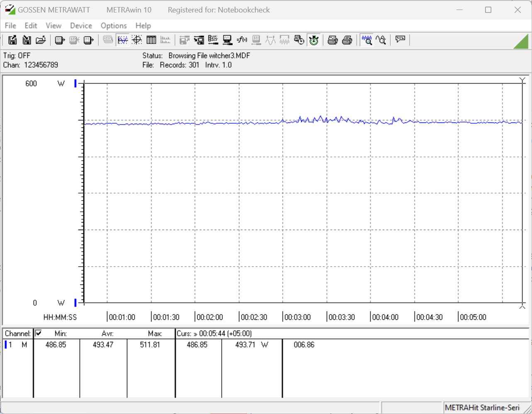Open the Help menu

point(143,26)
